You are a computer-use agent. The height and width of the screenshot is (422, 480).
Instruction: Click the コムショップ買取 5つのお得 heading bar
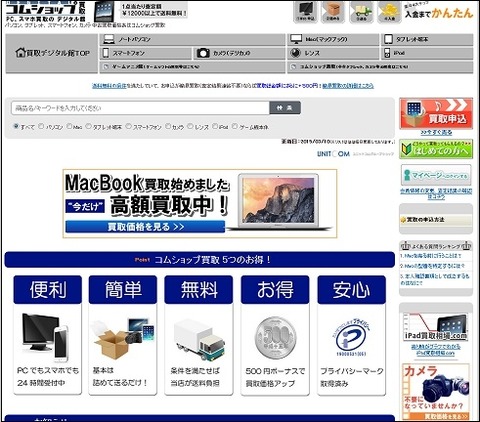coord(199,260)
